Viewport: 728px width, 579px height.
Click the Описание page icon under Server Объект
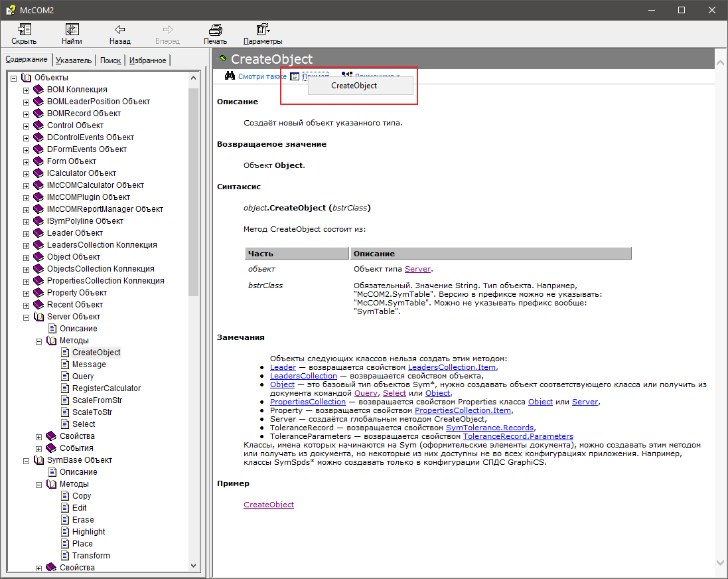click(x=52, y=329)
